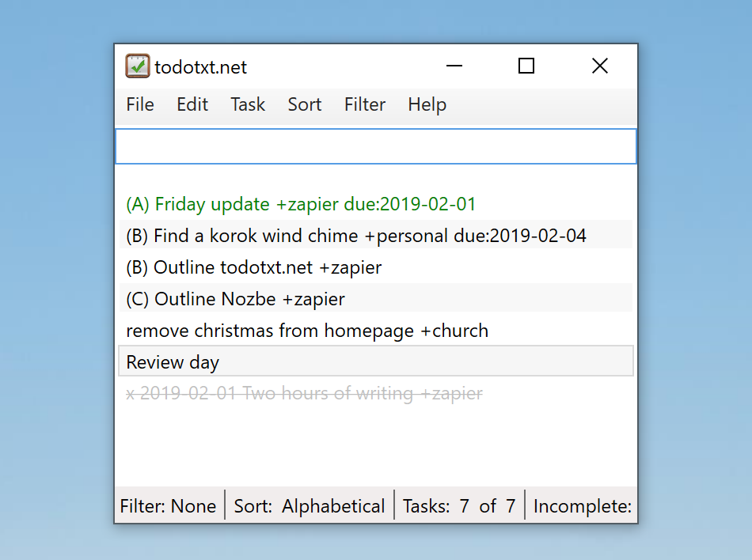Select the completed Two hours of writing task

click(376, 393)
